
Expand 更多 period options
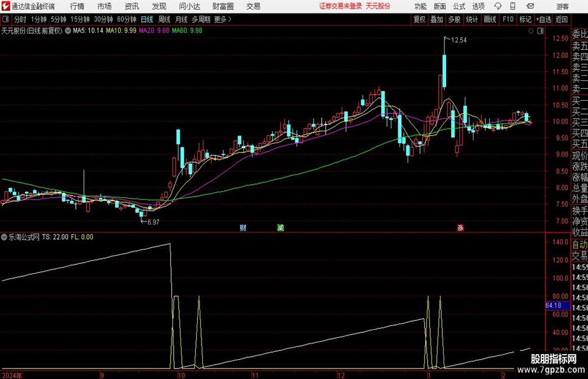(x=223, y=19)
